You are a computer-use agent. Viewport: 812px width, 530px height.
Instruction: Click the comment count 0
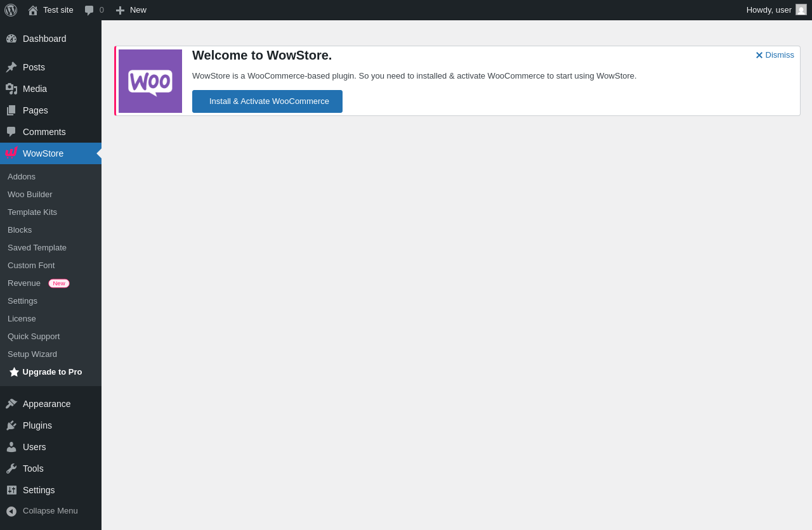(x=101, y=10)
